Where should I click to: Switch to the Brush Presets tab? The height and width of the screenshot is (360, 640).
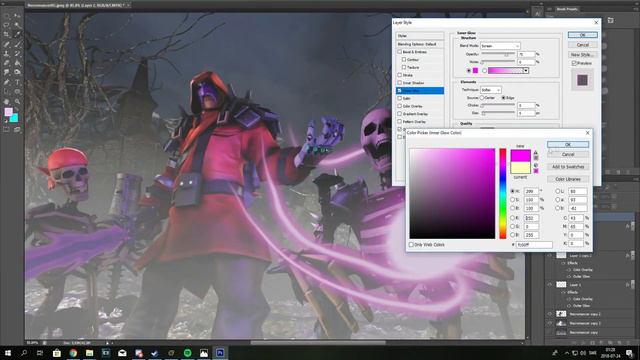click(x=567, y=9)
